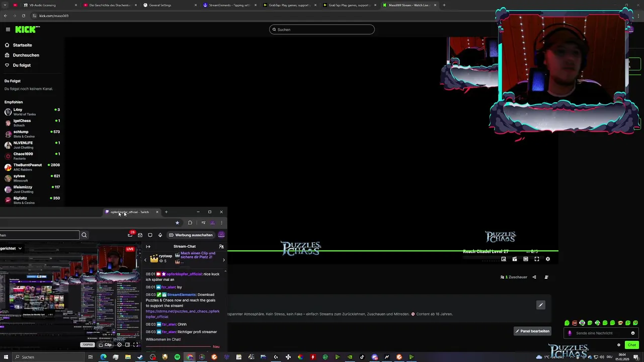This screenshot has width=644, height=362.
Task: Open recommended channel igelChess
Action: (32, 123)
